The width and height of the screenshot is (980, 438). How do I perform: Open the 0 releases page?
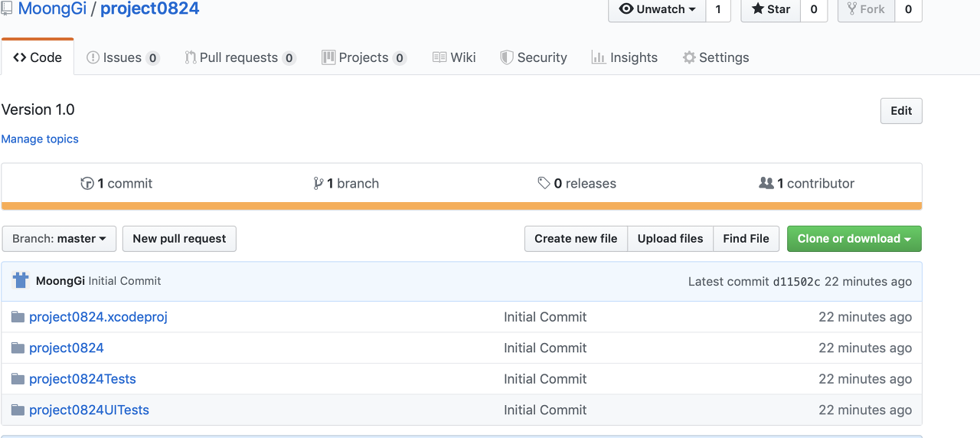(577, 184)
